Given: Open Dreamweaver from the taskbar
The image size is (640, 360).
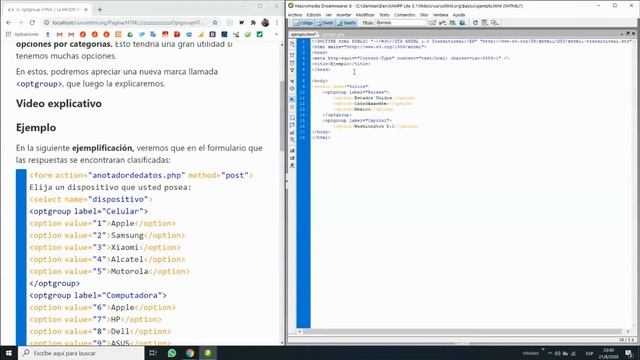Looking at the screenshot, I should pyautogui.click(x=208, y=353).
